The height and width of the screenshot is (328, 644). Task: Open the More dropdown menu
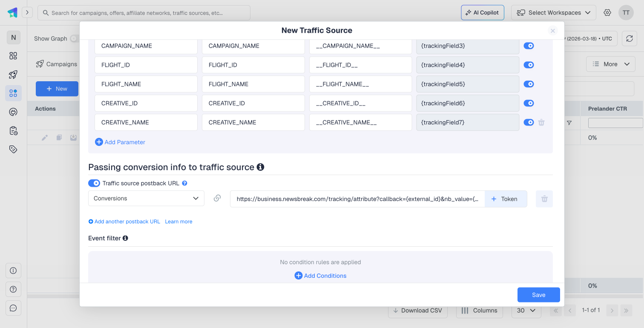(610, 64)
